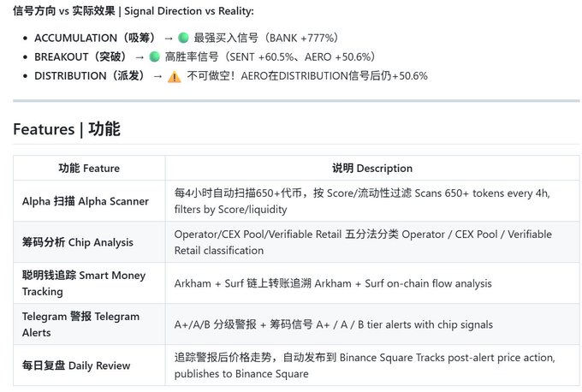Click the '聪明钱追踪 Smart Money Tracking' cell
Screen dimensions: 582x392
click(89, 282)
